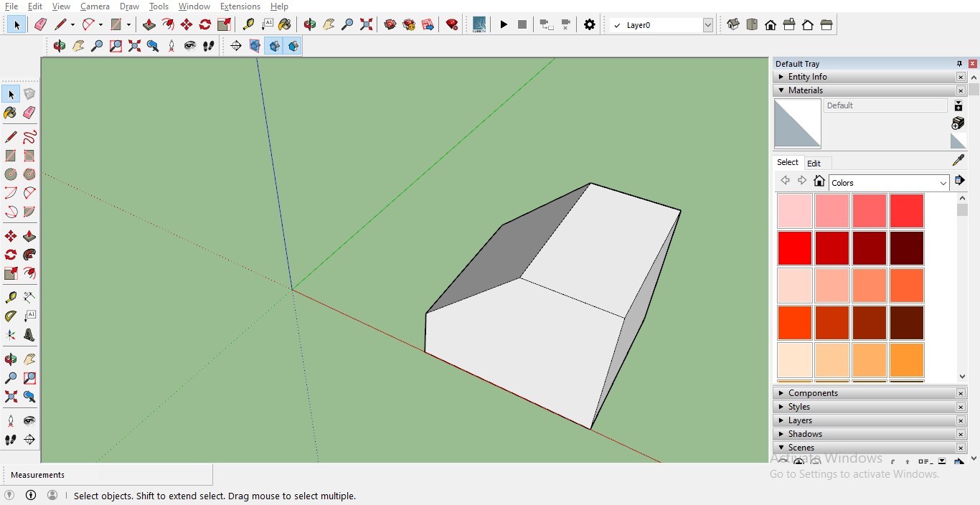Pick the bright red color swatch
Screen dimensions: 980x505
point(794,248)
